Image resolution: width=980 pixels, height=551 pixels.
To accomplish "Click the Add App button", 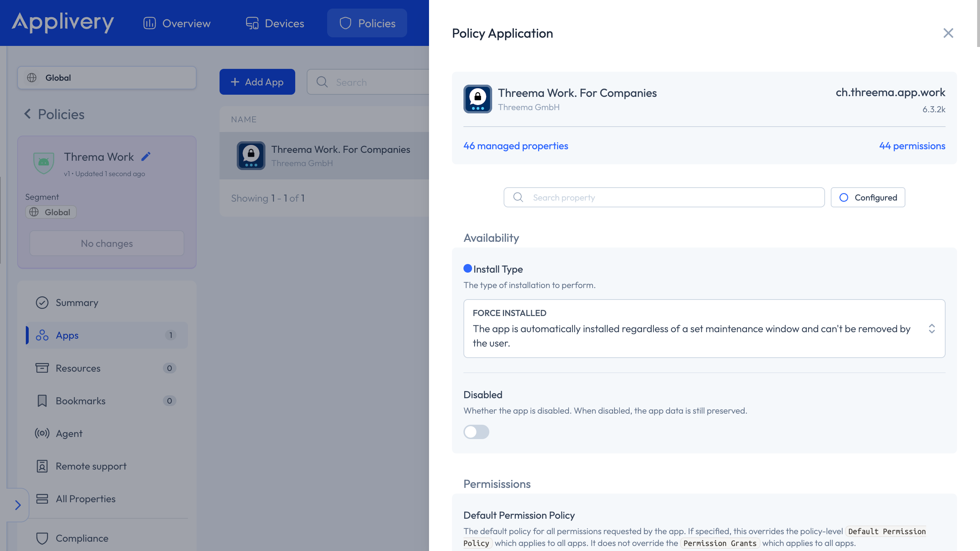I will coord(257,82).
